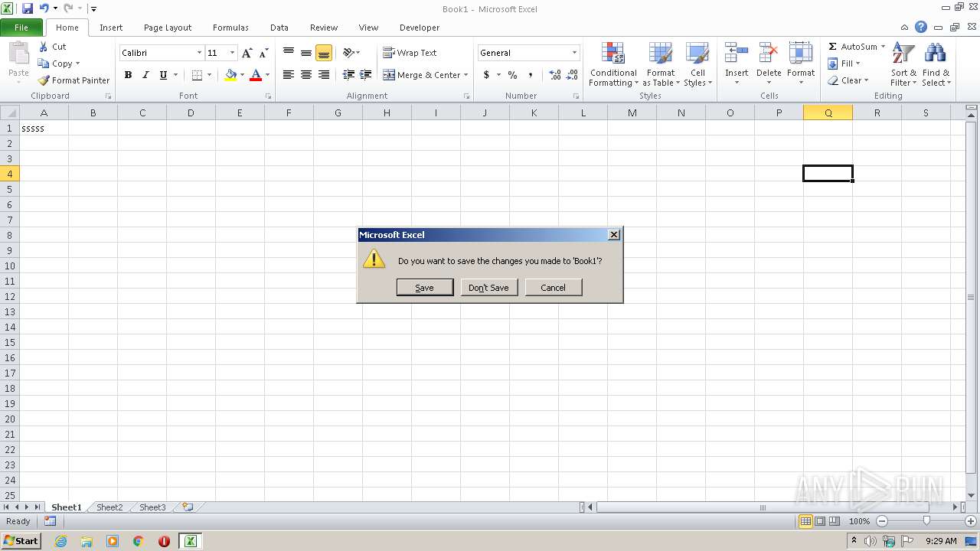Apply Comma Style
980x551 pixels.
[x=530, y=75]
